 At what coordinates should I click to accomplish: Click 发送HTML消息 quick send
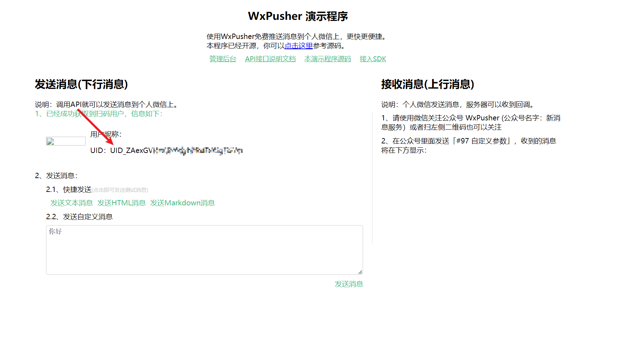click(121, 203)
